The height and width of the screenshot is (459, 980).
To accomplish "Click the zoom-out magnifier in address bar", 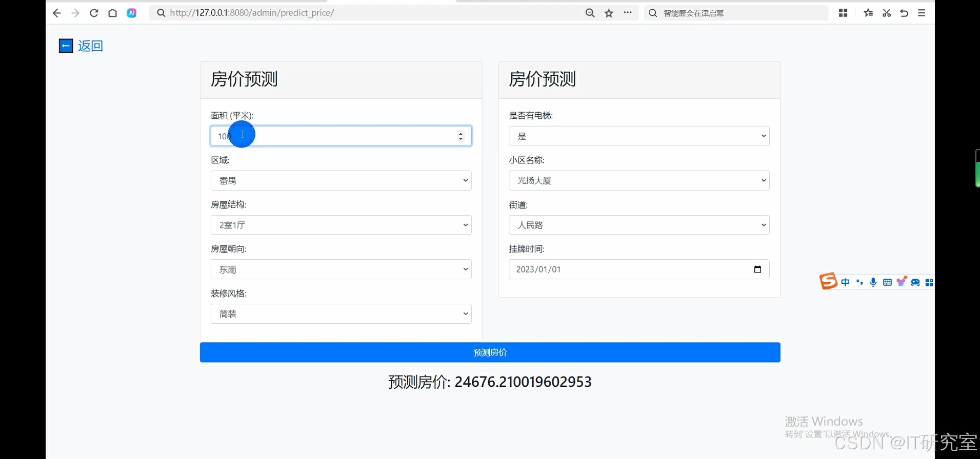I will point(590,13).
